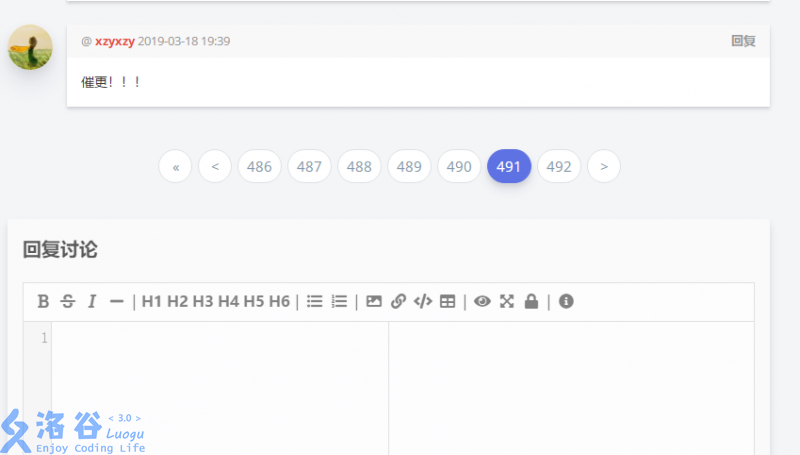Jump to first page with « button
This screenshot has width=800, height=455.
175,167
